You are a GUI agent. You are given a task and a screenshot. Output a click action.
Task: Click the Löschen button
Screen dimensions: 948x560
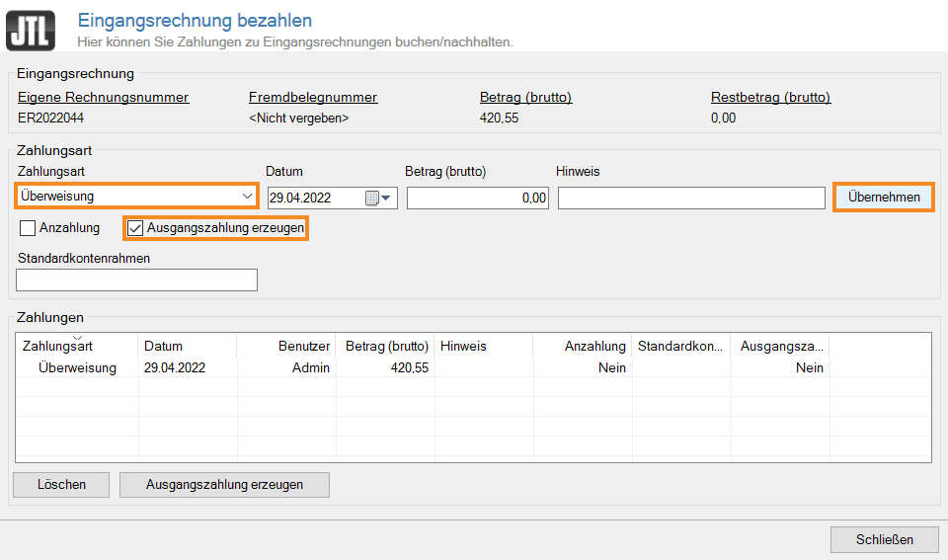tap(61, 485)
